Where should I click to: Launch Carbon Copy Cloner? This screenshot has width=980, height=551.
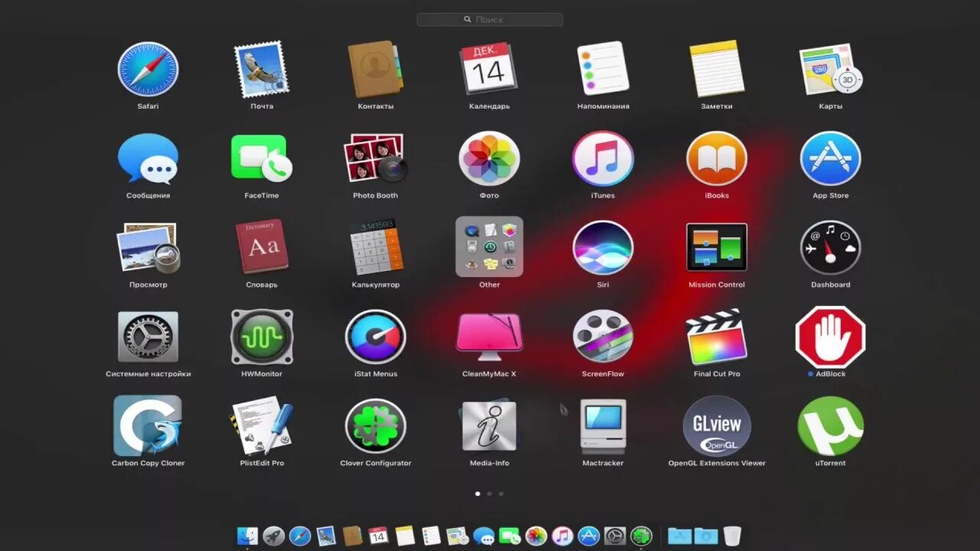point(148,425)
